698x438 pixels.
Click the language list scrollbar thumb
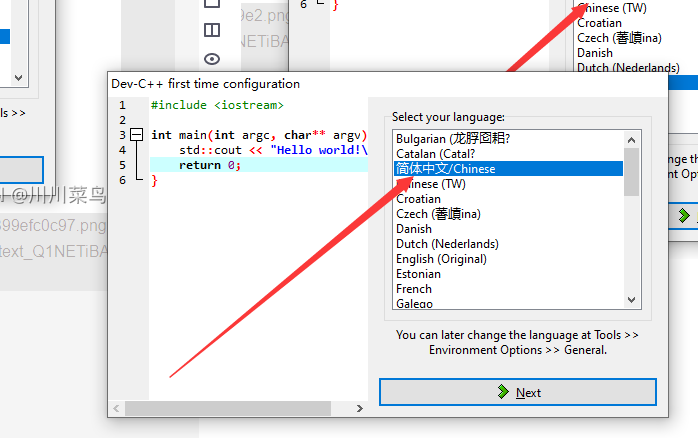click(x=631, y=172)
